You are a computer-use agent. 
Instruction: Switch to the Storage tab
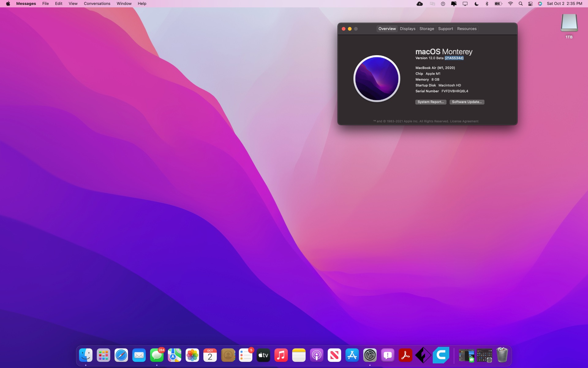tap(427, 29)
